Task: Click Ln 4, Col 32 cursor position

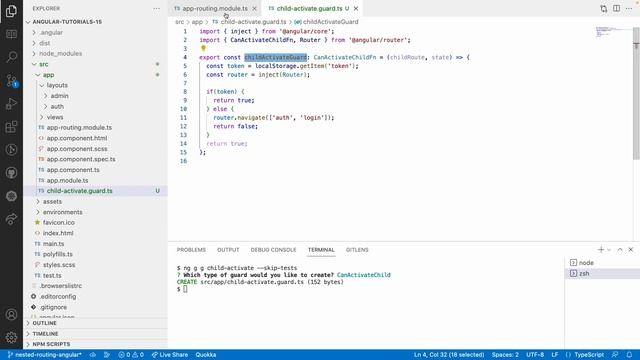Action: coord(449,355)
